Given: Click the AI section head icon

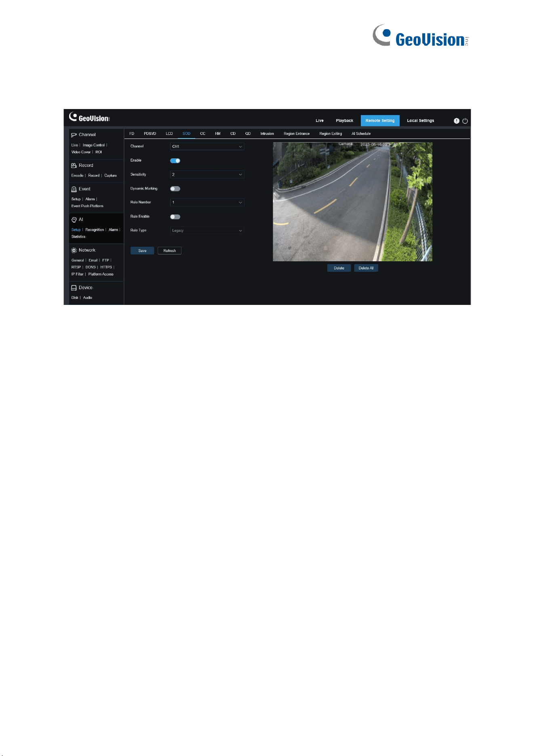Looking at the screenshot, I should tap(74, 220).
